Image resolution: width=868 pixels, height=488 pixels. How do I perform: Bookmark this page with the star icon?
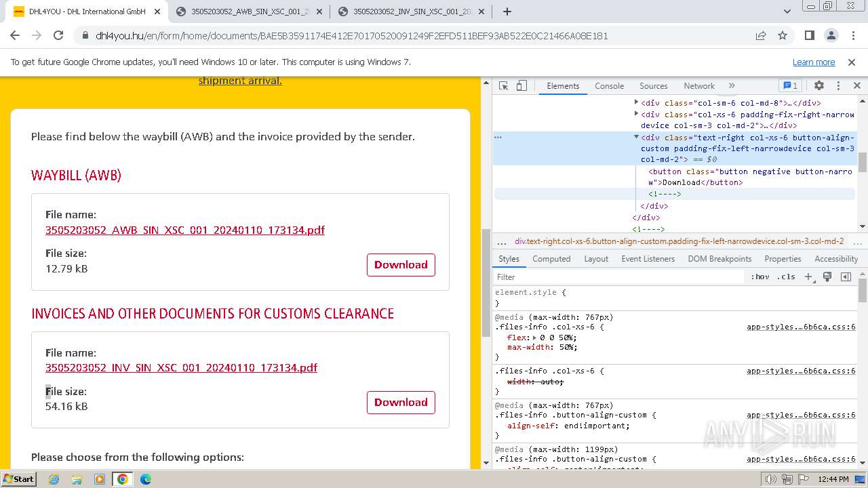point(783,36)
